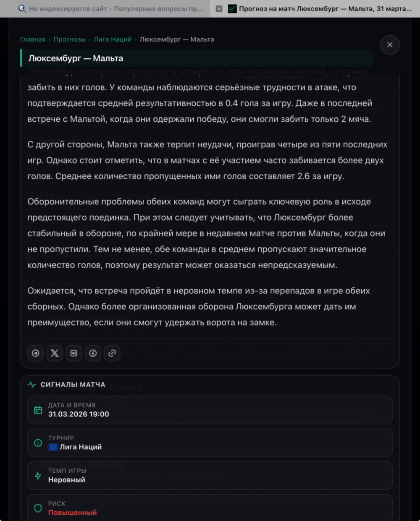This screenshot has width=420, height=521.
Task: Share the forecast on X (Twitter)
Action: pyautogui.click(x=55, y=353)
